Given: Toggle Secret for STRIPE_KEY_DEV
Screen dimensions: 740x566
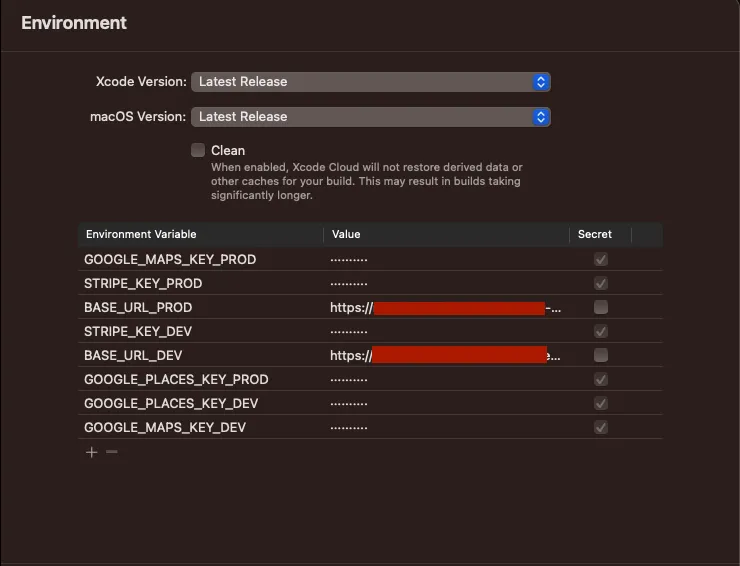Looking at the screenshot, I should pyautogui.click(x=601, y=331).
